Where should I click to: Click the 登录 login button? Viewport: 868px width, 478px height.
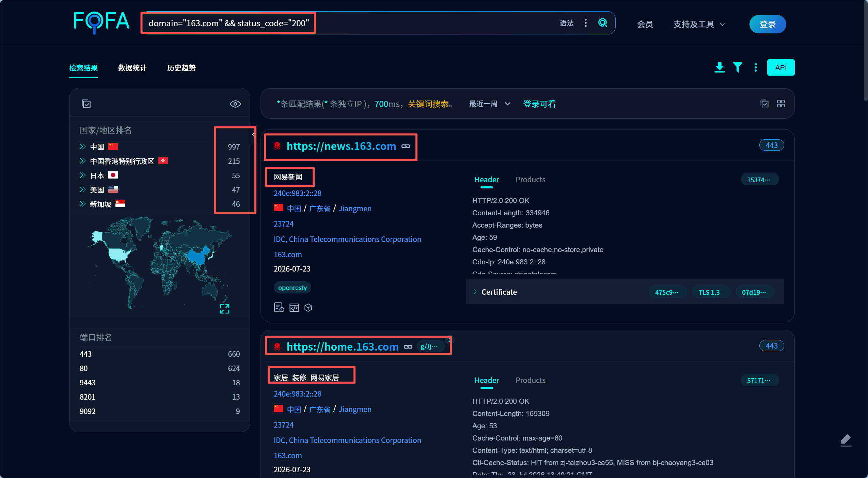(768, 24)
